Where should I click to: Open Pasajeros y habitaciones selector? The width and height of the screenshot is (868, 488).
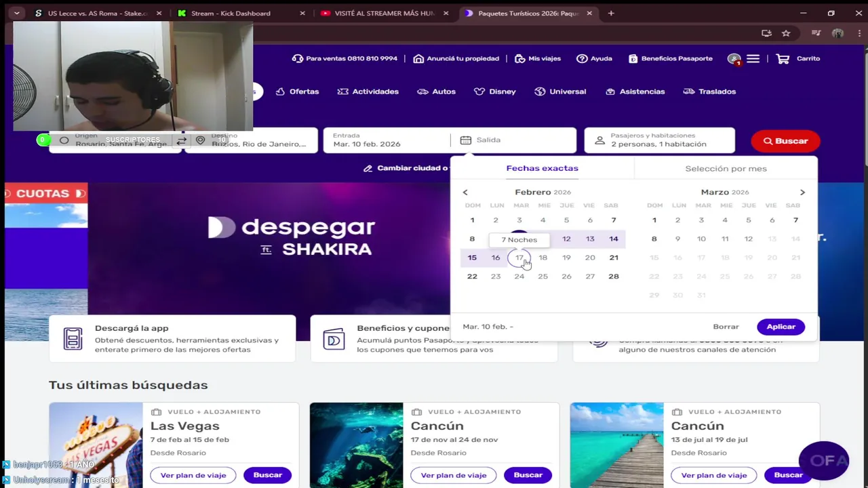[659, 140]
